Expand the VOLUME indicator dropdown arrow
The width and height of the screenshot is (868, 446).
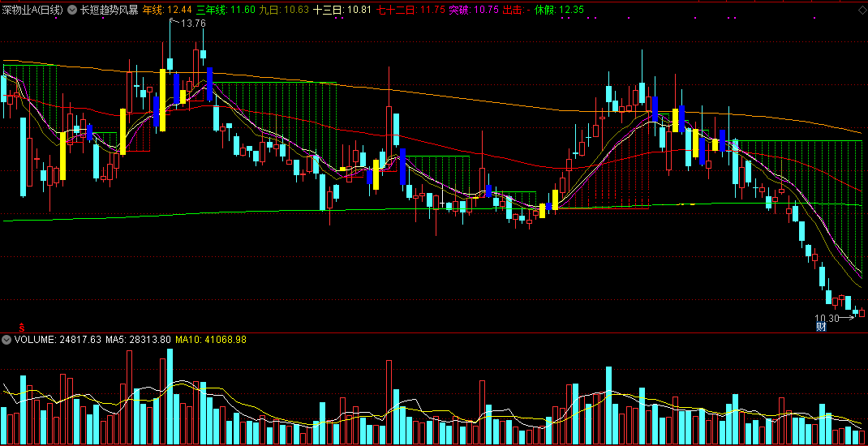click(x=6, y=339)
